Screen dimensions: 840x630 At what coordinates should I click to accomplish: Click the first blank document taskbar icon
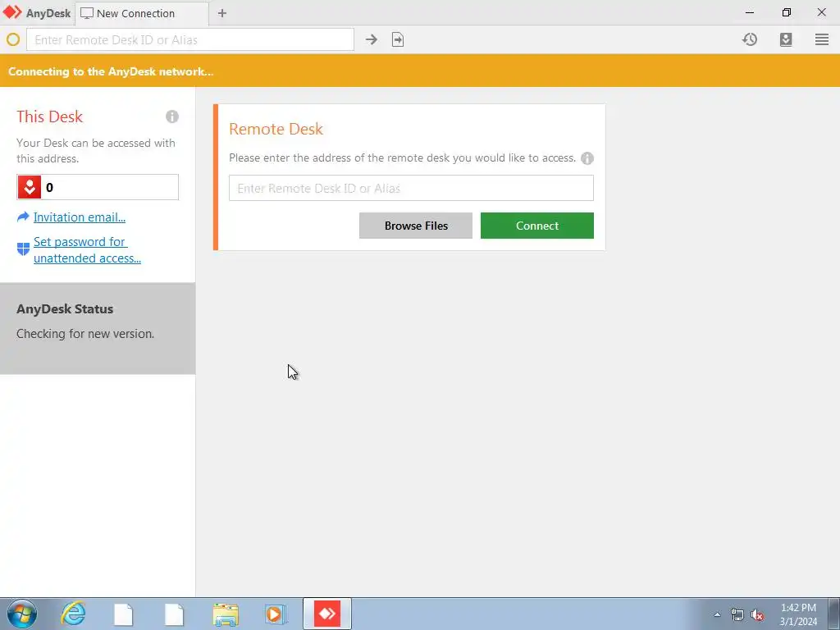(x=124, y=614)
